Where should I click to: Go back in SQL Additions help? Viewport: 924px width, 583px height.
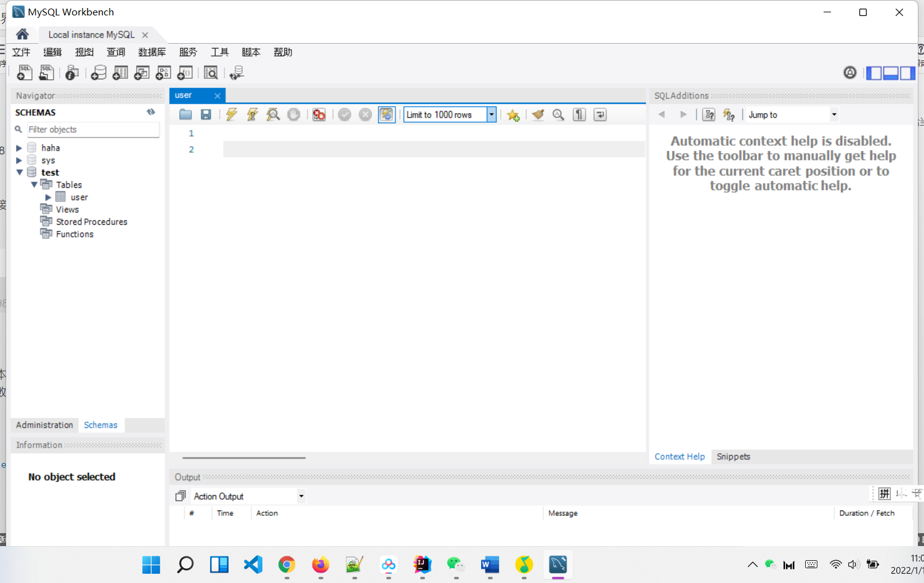click(662, 115)
